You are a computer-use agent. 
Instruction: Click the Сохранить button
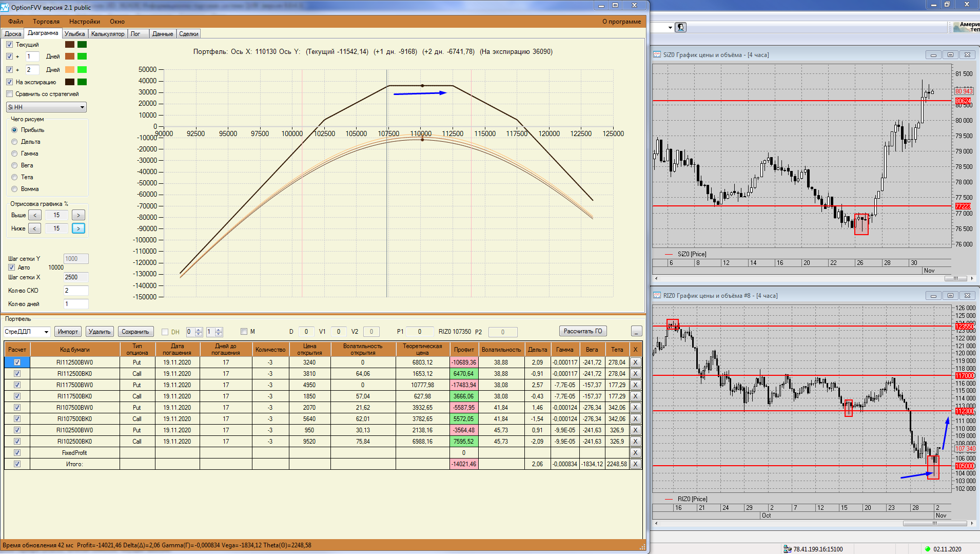tap(135, 332)
